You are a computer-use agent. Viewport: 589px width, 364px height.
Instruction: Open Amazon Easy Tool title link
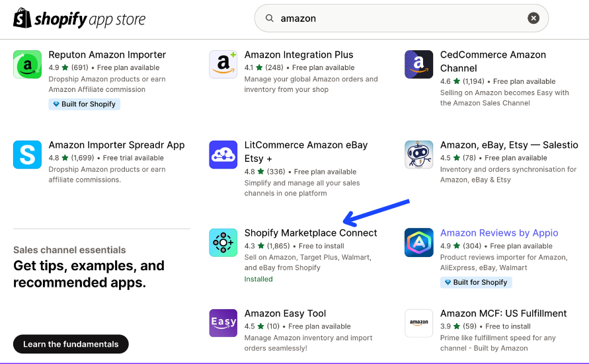(285, 313)
